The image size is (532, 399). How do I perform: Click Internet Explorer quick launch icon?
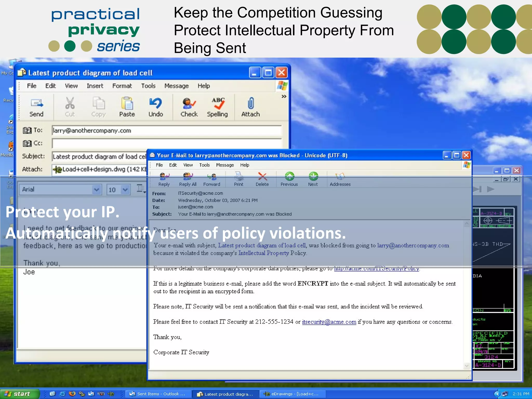pyautogui.click(x=62, y=394)
